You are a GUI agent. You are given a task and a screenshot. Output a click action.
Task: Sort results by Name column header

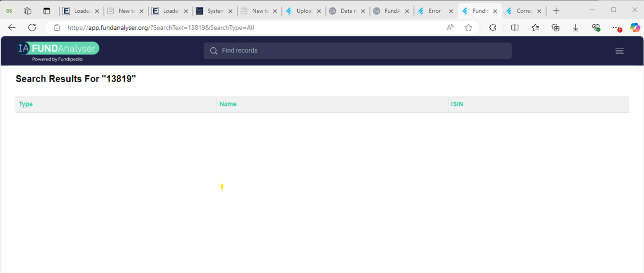point(228,104)
